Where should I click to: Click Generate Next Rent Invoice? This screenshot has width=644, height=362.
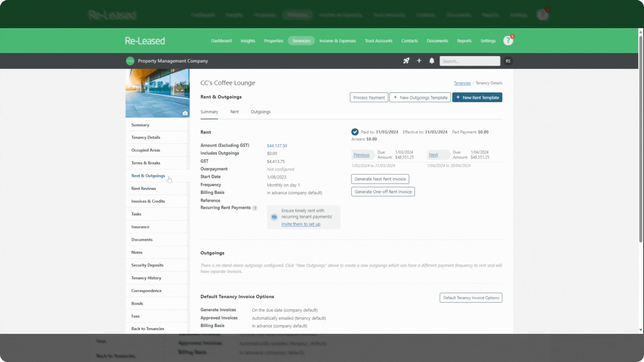(380, 179)
